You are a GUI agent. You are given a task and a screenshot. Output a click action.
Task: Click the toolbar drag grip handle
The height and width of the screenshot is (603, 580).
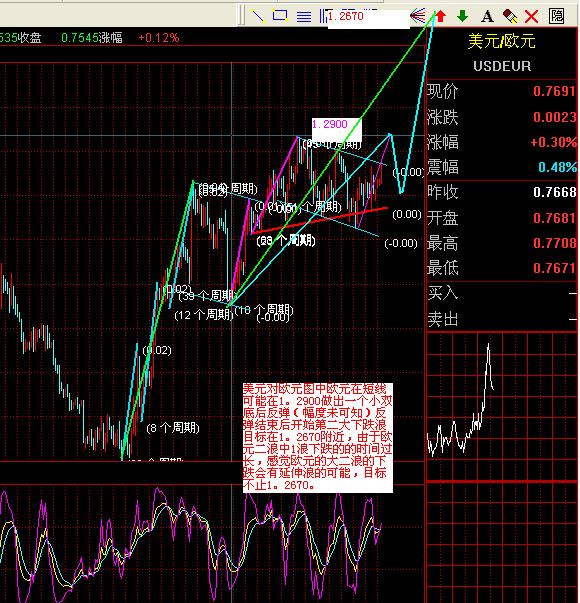(241, 15)
